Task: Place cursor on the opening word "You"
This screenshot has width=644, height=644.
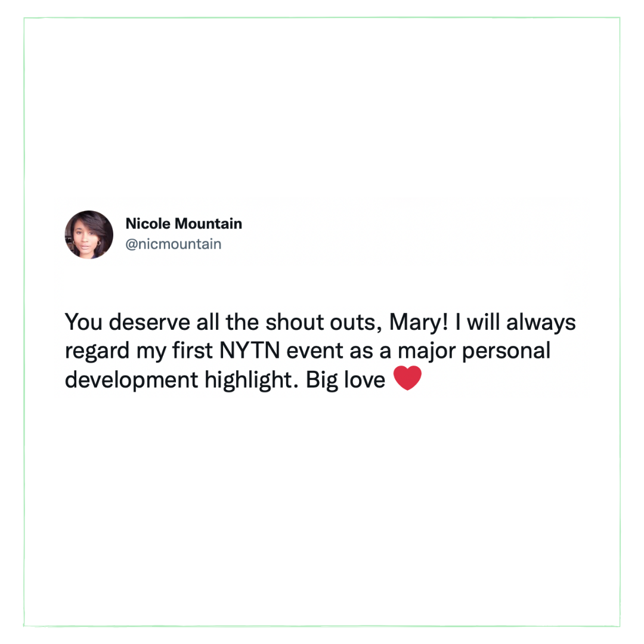Action: tap(83, 322)
